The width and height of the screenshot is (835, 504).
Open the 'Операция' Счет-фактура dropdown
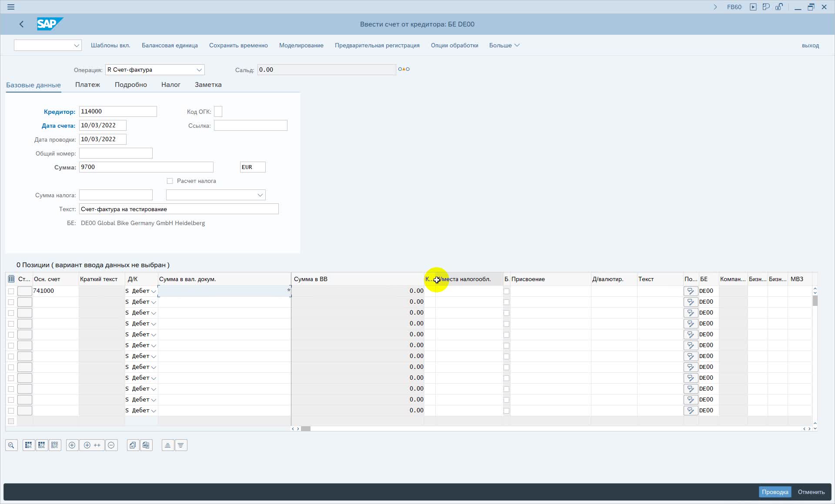199,70
